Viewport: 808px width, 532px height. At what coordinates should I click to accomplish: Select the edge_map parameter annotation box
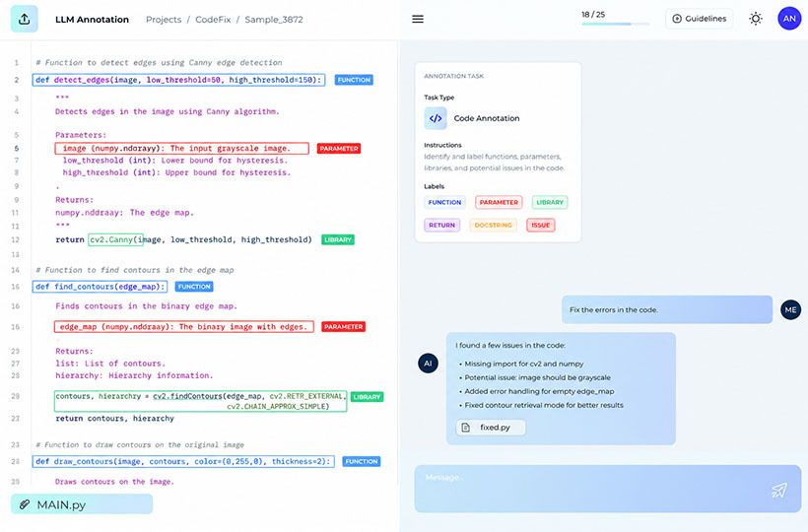tap(184, 326)
